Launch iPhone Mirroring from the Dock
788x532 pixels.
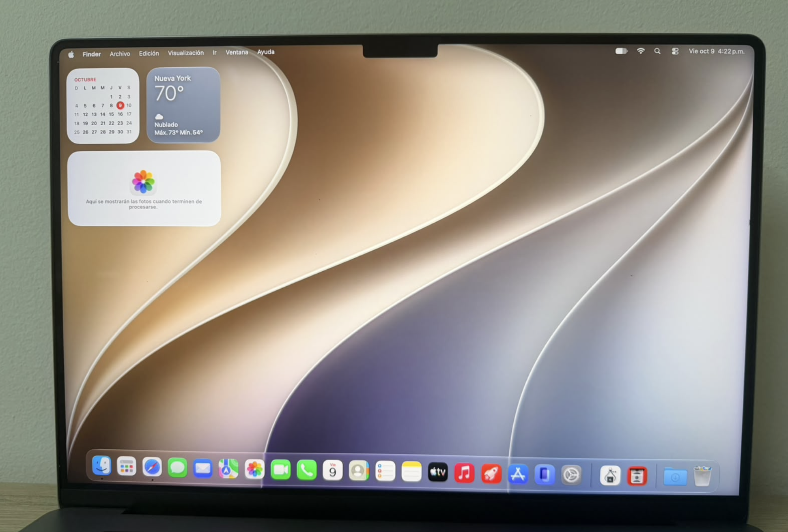(545, 474)
